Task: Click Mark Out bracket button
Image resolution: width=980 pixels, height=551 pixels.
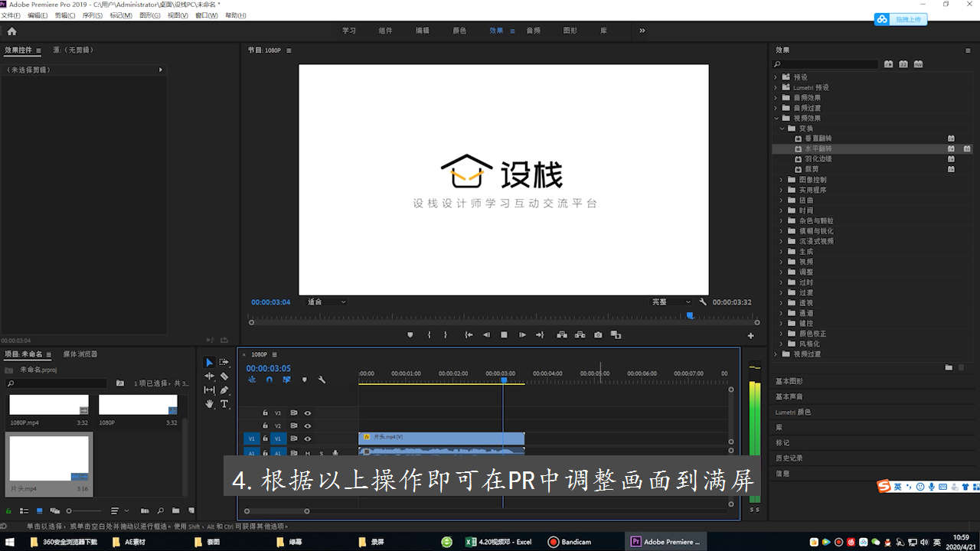Action: (x=446, y=335)
